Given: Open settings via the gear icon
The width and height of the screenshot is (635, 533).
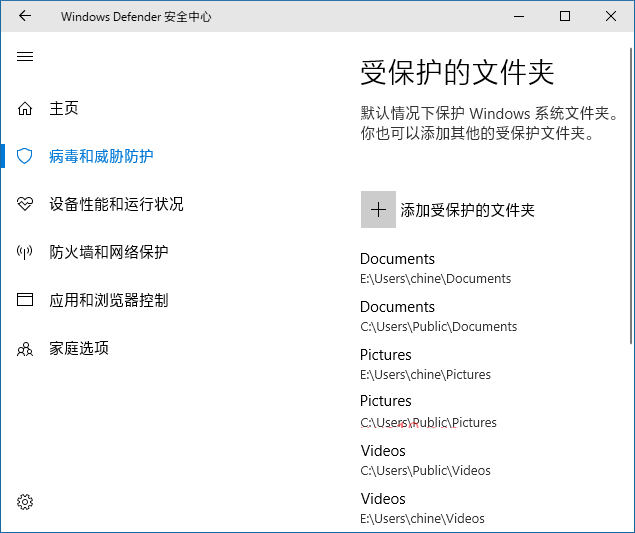Looking at the screenshot, I should coord(25,501).
